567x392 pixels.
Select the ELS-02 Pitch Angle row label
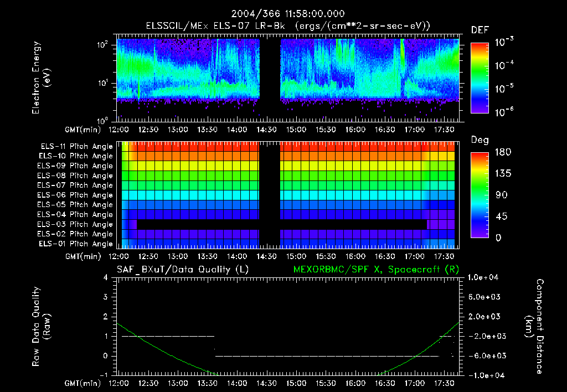coord(75,234)
